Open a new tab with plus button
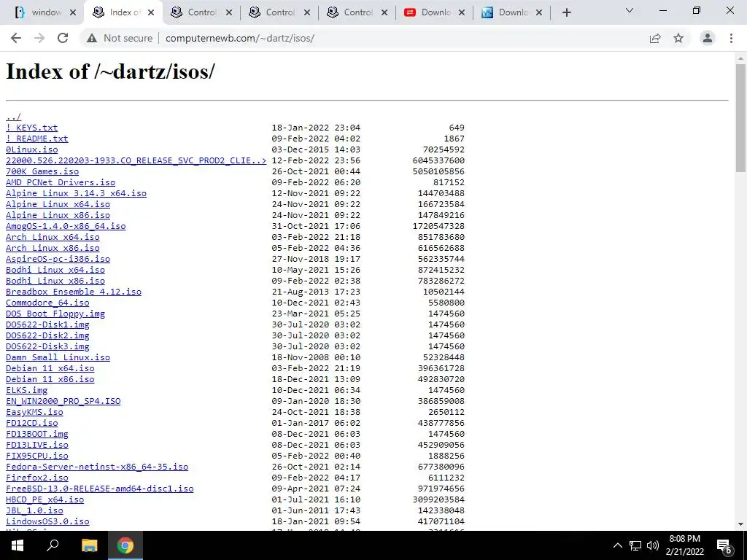747x560 pixels. click(566, 12)
